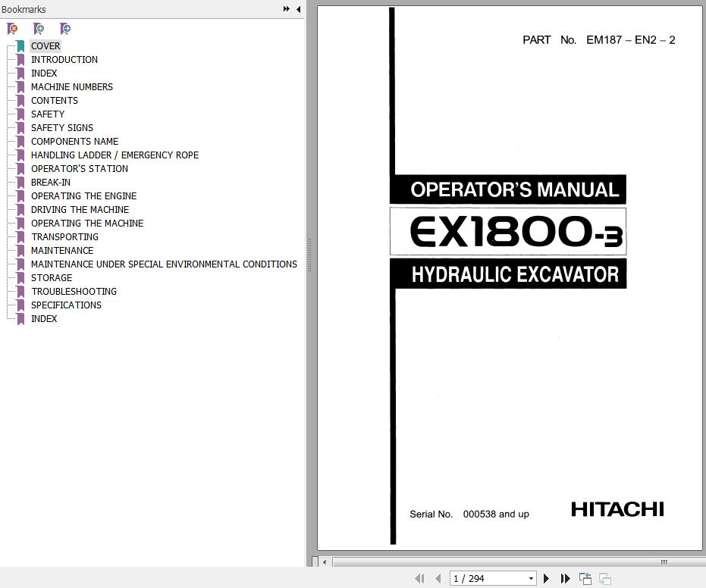Open the OPERATOR'S STATION bookmark
The width and height of the screenshot is (706, 588).
click(80, 169)
